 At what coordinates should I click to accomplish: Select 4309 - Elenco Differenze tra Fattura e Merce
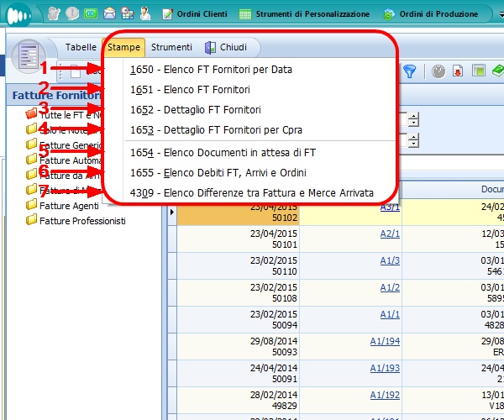pyautogui.click(x=251, y=192)
